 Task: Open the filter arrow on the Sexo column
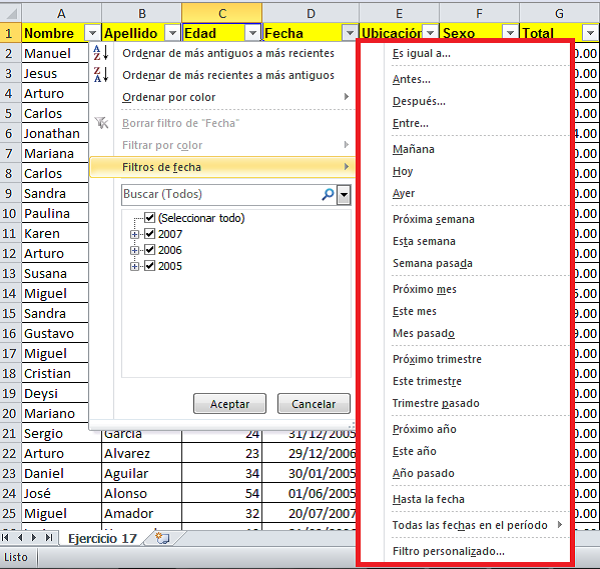509,33
